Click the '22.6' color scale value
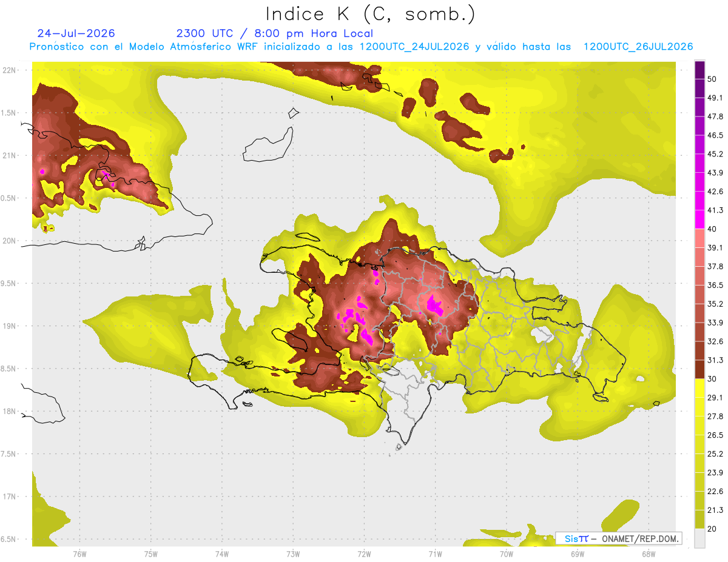This screenshot has width=728, height=562. click(x=715, y=491)
